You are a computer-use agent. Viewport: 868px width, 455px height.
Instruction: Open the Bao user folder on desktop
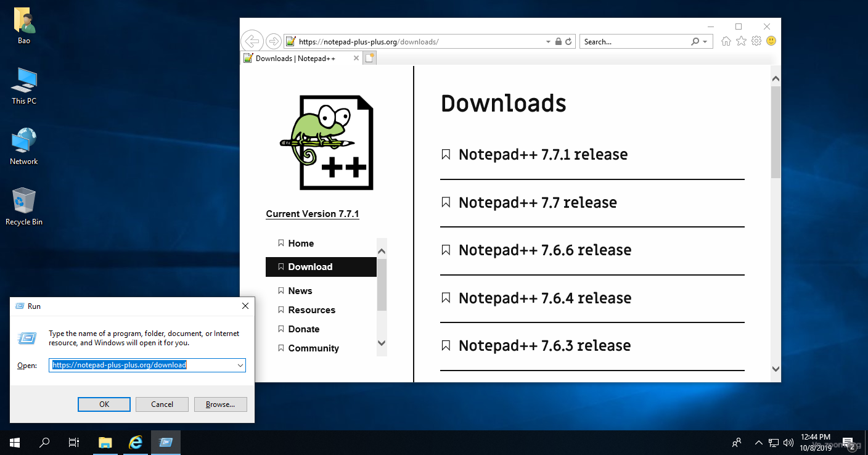24,27
